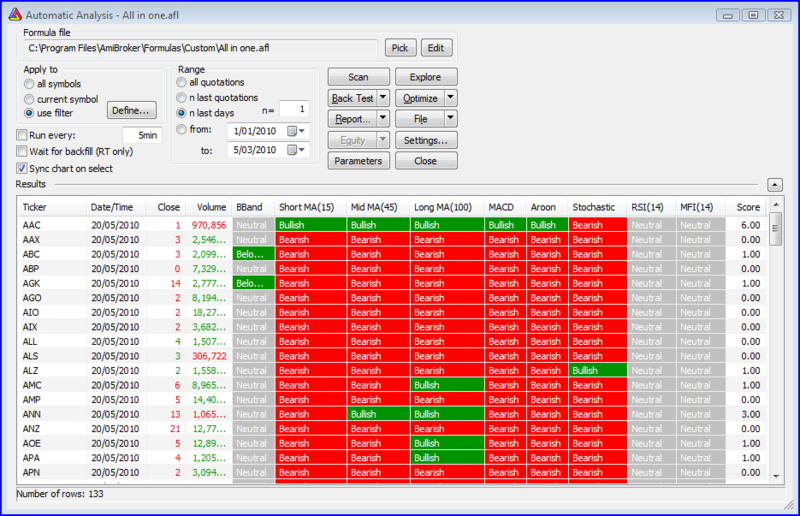This screenshot has height=516, width=800.
Task: Sort results by the BBand column header
Action: coord(253,207)
